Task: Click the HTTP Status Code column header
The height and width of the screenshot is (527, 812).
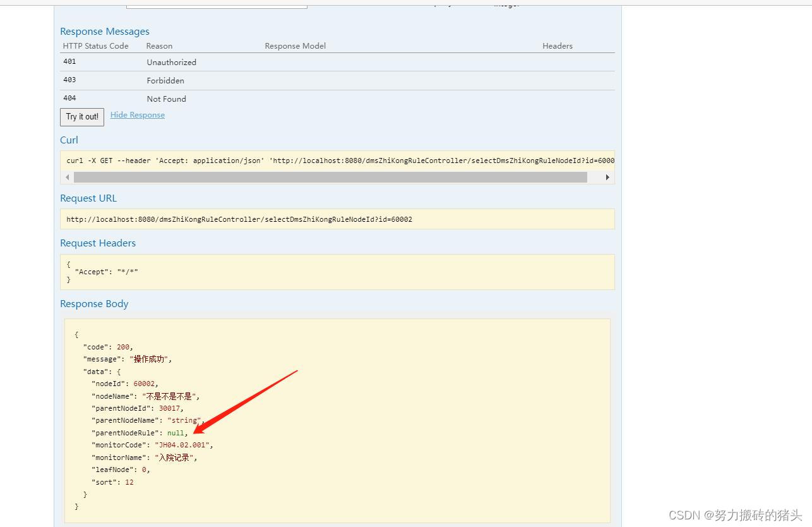Action: 96,46
